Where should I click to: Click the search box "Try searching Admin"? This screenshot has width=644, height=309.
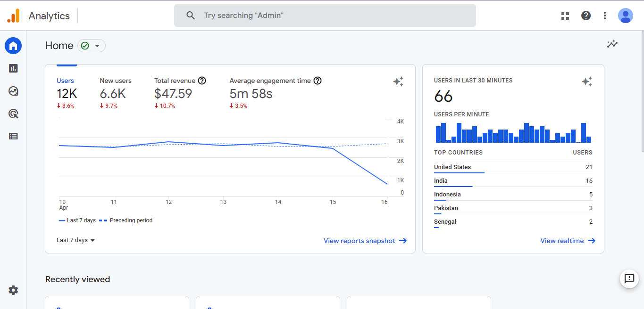[325, 16]
